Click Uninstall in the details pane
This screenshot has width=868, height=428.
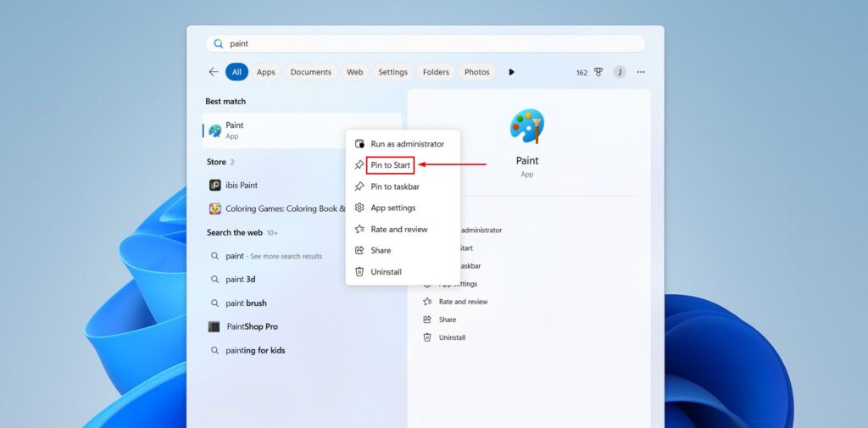(x=453, y=337)
